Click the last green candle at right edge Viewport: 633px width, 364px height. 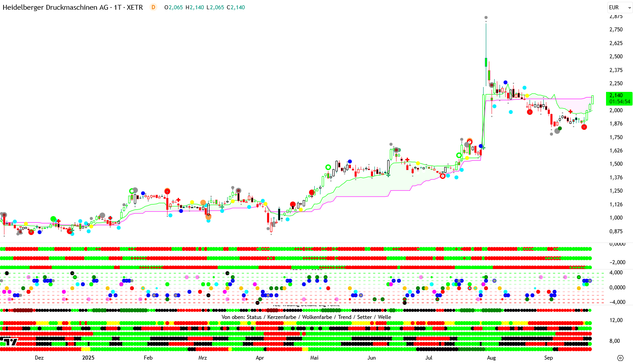point(592,99)
